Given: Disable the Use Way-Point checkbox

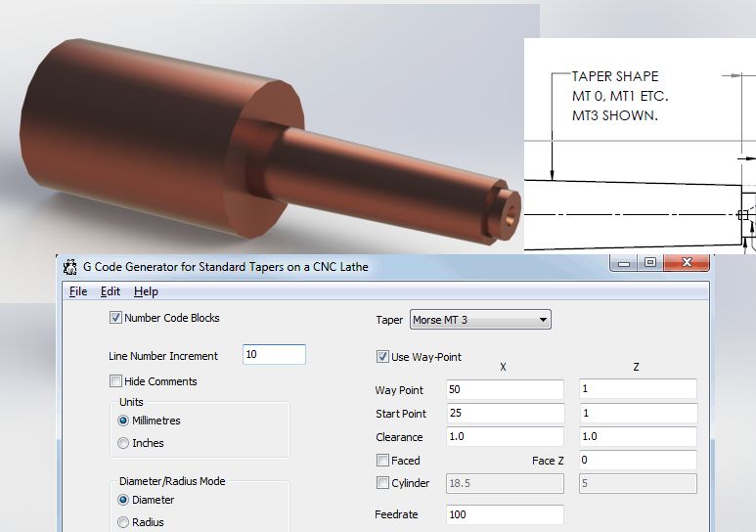Looking at the screenshot, I should pos(382,356).
